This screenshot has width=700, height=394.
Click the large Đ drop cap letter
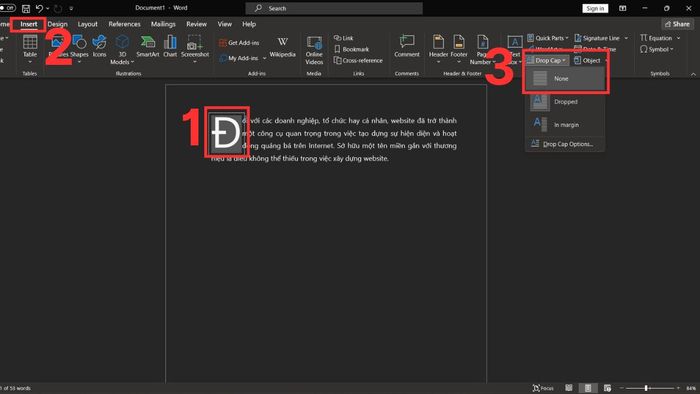[x=226, y=132]
